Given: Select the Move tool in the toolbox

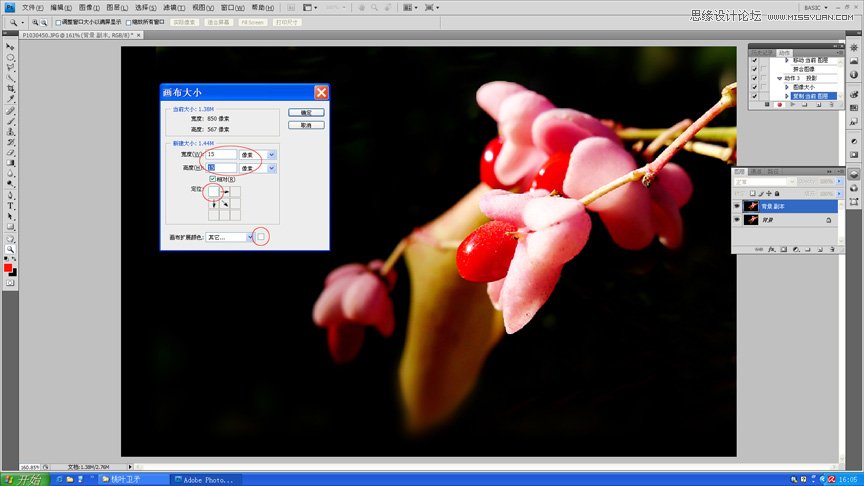Looking at the screenshot, I should pos(10,47).
